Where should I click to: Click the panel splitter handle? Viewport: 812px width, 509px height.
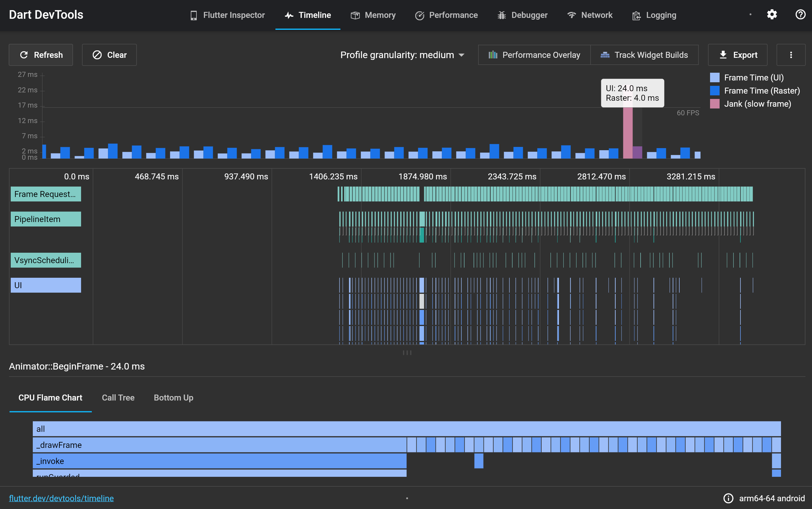(407, 353)
